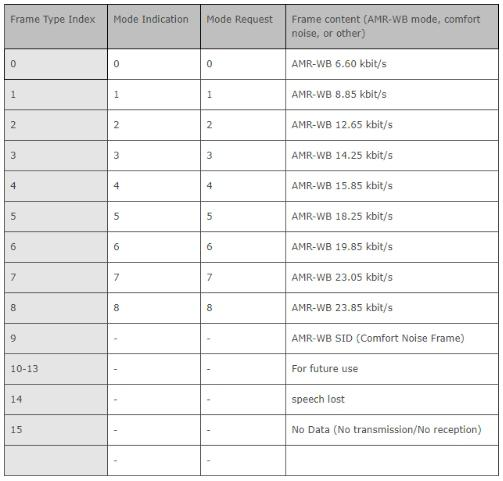503x481 pixels.
Task: Click the No Data transmission cell
Action: [x=392, y=430]
